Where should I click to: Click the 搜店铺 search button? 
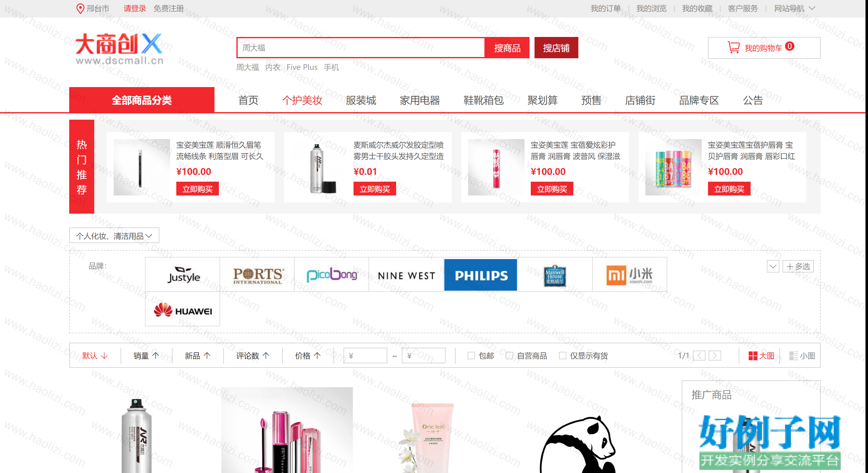[556, 48]
